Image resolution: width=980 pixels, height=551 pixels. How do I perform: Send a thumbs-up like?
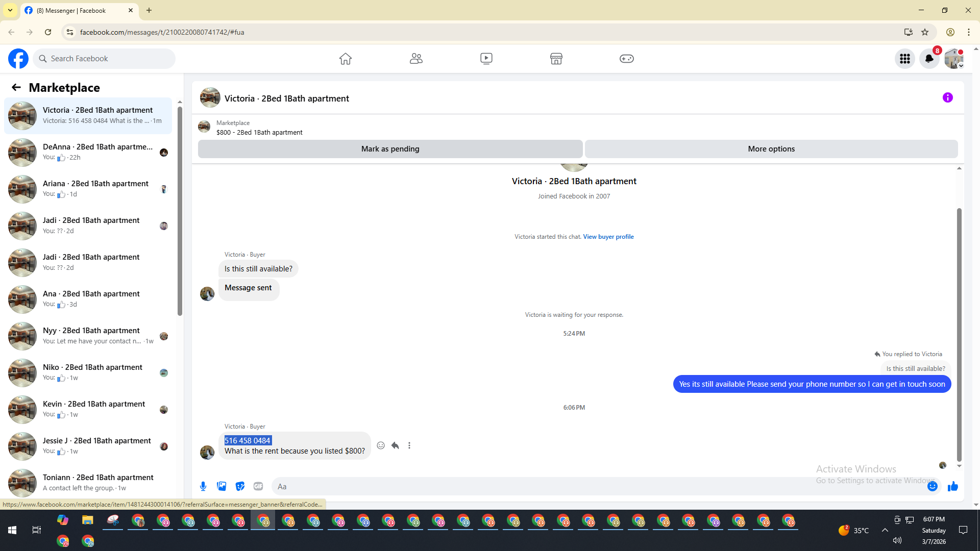point(953,487)
